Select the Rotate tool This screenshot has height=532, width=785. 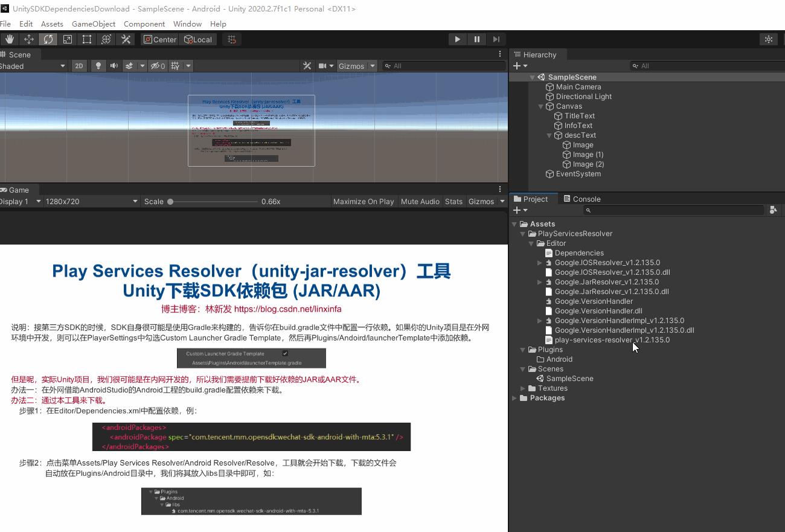click(48, 39)
